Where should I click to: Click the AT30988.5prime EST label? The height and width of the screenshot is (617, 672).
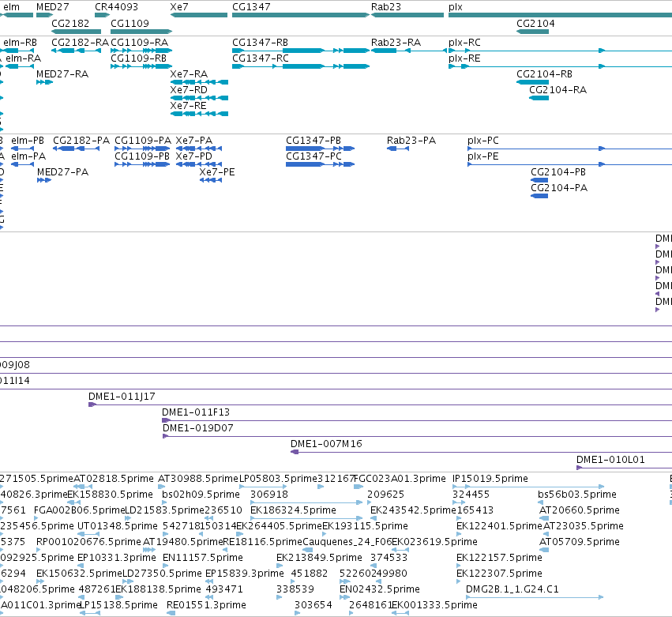(197, 479)
